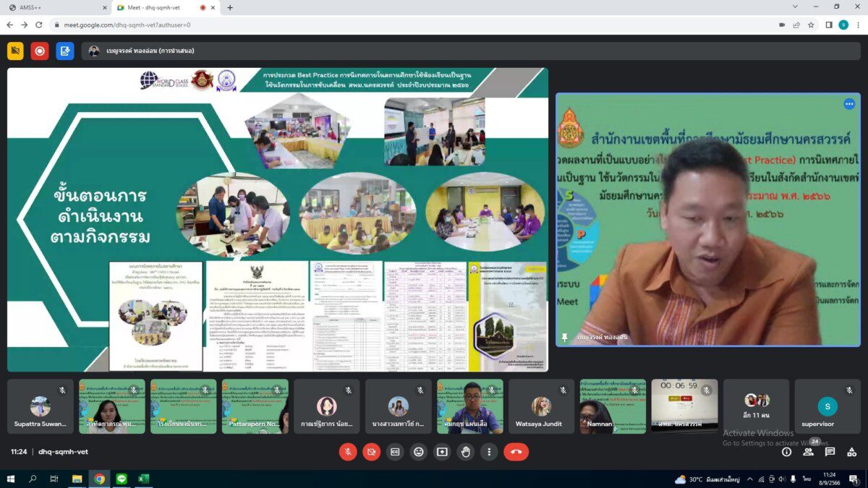Viewport: 868px width, 488px height.
Task: Click the weather 30°C widget
Action: [x=707, y=479]
